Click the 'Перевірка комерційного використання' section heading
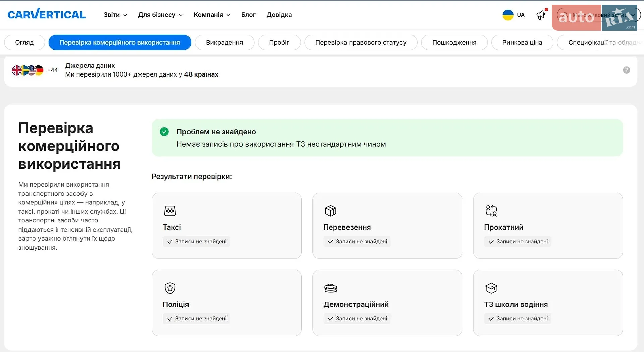Screen dimensions: 644x352 tap(69, 146)
